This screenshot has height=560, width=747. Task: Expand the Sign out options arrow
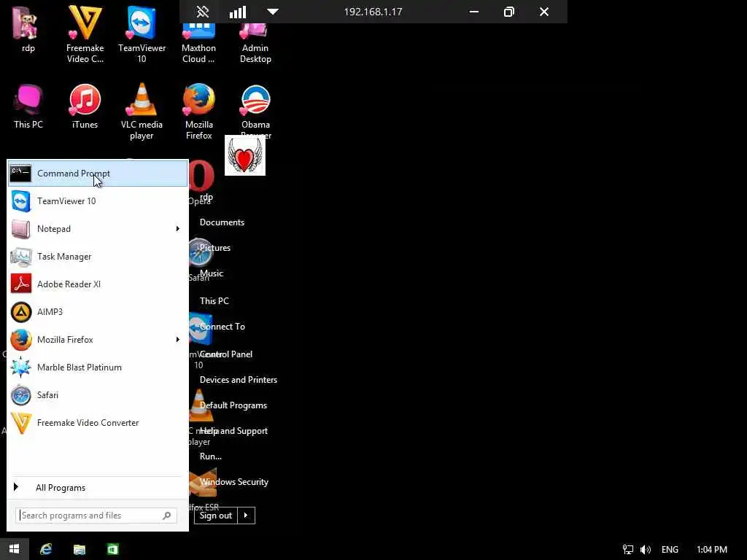[246, 516]
